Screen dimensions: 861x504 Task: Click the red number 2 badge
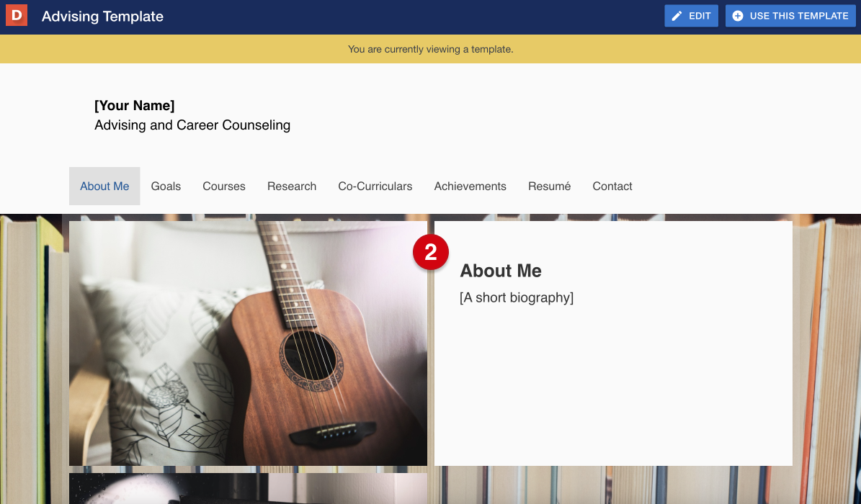point(431,253)
